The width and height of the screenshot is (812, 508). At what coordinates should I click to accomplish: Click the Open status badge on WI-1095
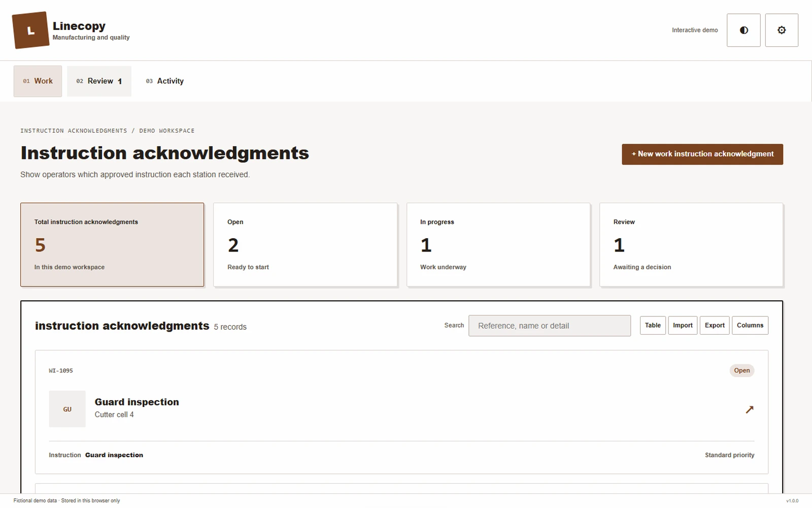point(741,370)
